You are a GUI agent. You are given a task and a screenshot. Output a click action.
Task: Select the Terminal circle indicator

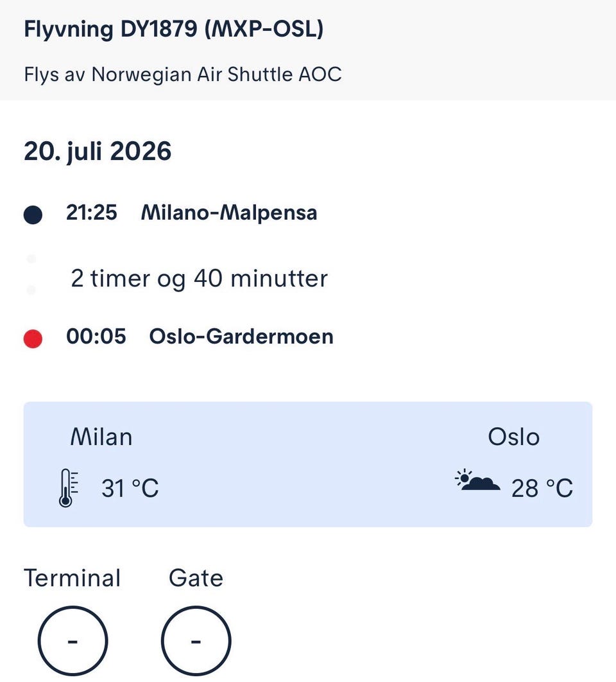(x=73, y=641)
